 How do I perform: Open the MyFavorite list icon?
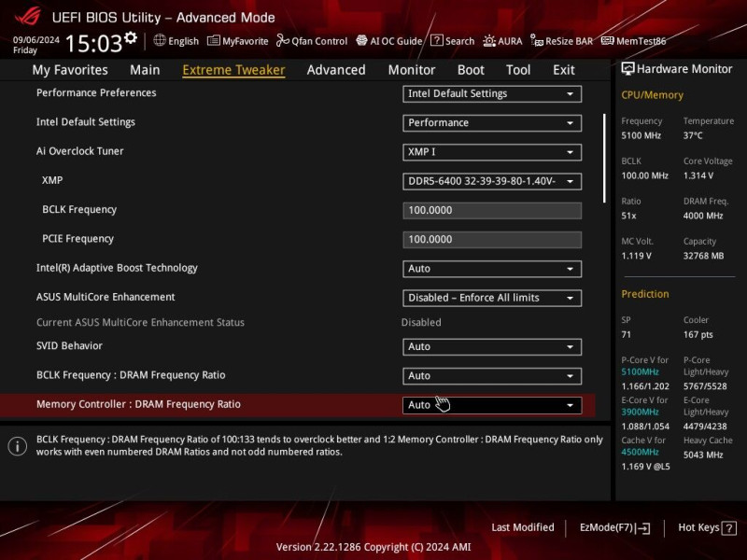click(x=214, y=40)
